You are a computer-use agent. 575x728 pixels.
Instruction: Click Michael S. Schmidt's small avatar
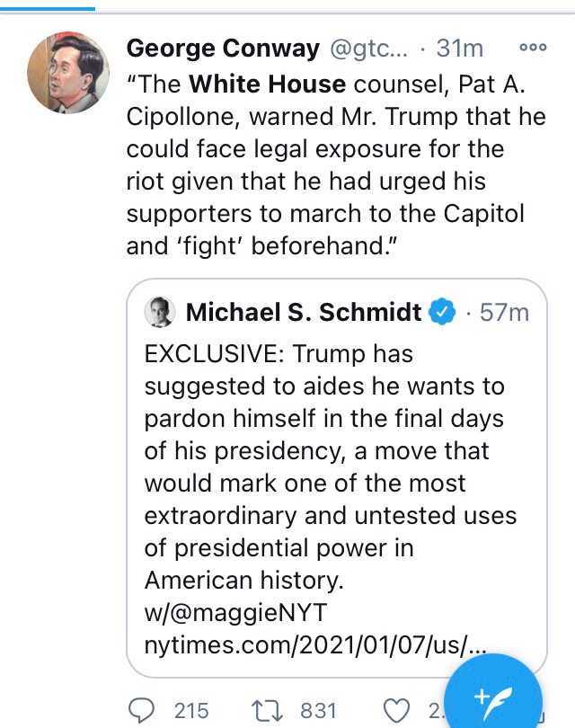[159, 312]
